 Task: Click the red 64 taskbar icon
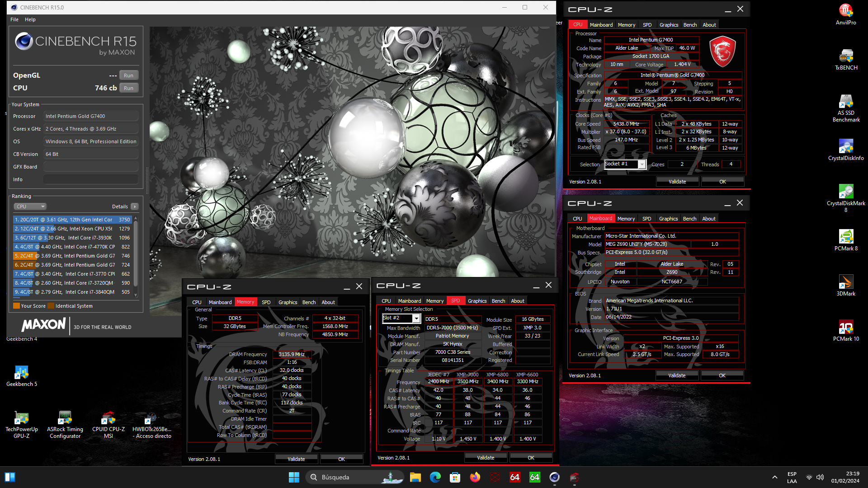pyautogui.click(x=514, y=477)
